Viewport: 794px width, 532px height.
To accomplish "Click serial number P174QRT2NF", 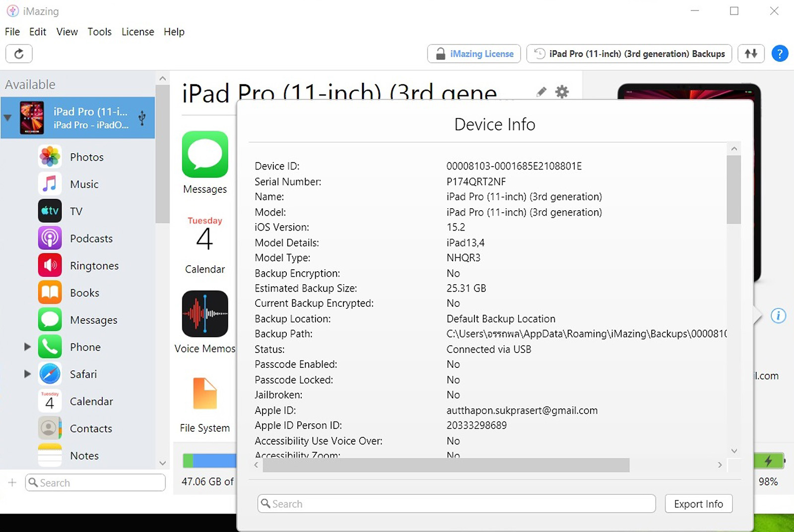I will [x=476, y=181].
